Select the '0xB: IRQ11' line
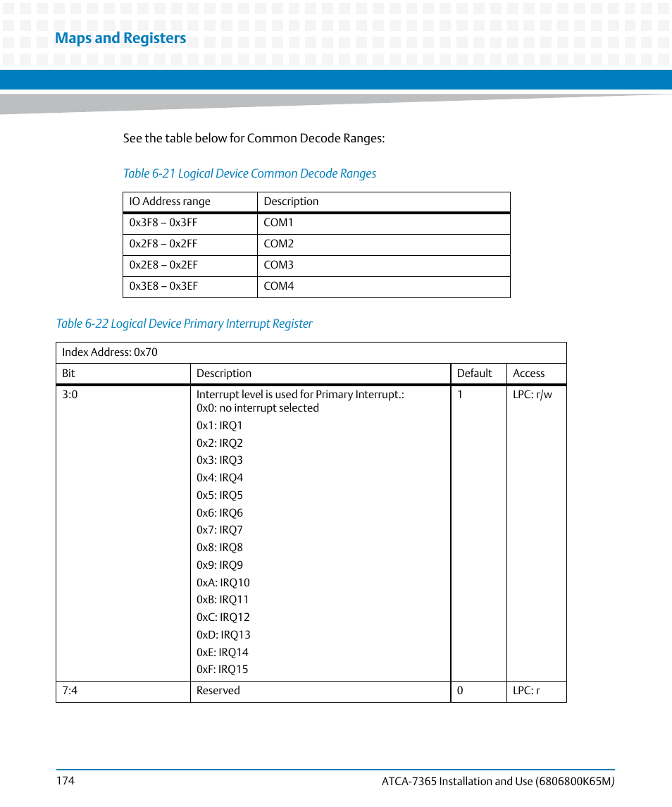The width and height of the screenshot is (672, 807). (x=223, y=600)
